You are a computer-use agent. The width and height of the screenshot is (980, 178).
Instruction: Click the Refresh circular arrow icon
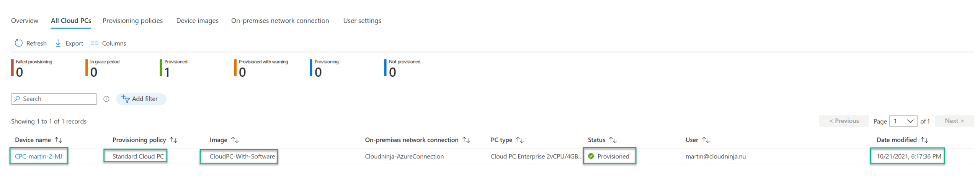tap(18, 43)
